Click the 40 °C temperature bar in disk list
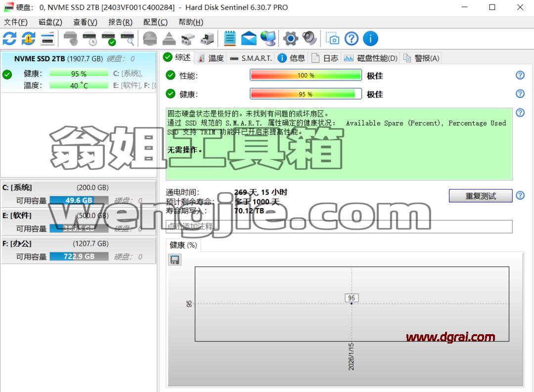The image size is (534, 392). point(79,86)
